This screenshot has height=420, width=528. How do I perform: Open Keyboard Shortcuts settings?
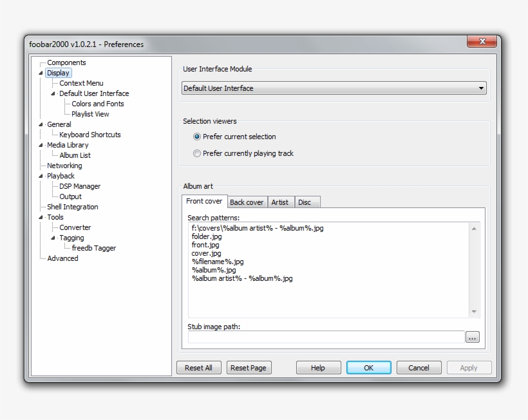[91, 135]
